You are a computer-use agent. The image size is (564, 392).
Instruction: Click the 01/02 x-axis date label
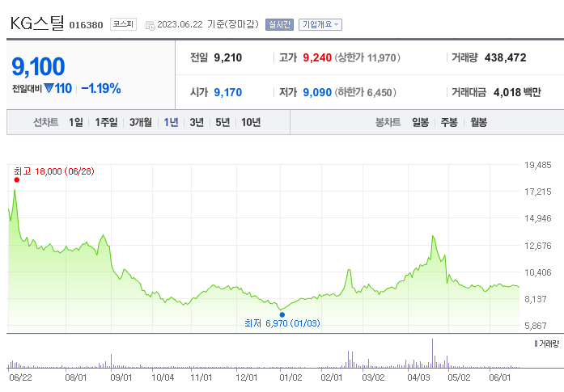click(x=291, y=377)
